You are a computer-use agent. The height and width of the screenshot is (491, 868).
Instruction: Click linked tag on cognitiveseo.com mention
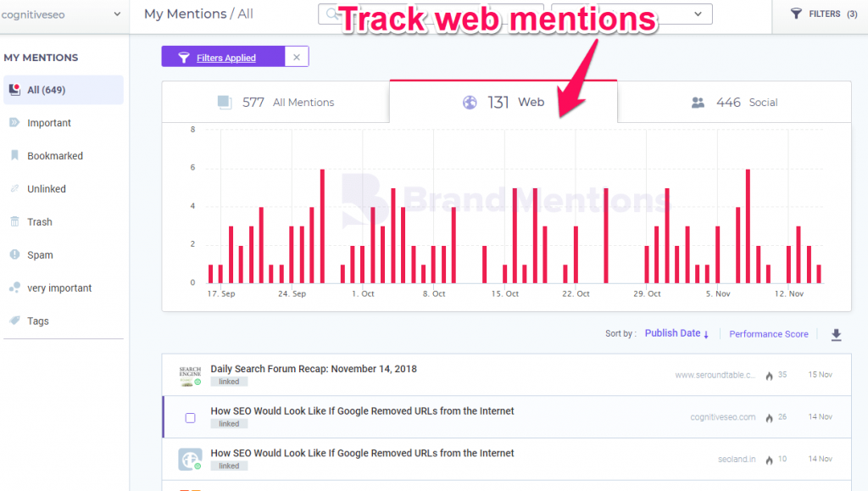click(x=229, y=423)
